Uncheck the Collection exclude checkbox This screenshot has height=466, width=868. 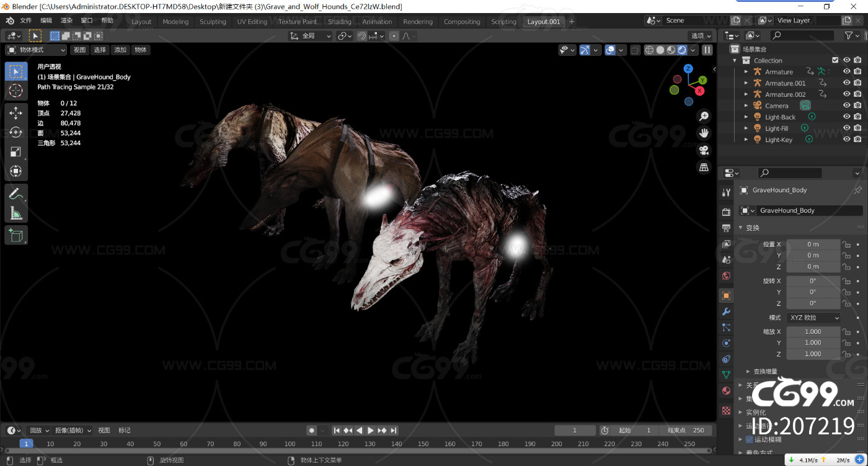pos(835,60)
